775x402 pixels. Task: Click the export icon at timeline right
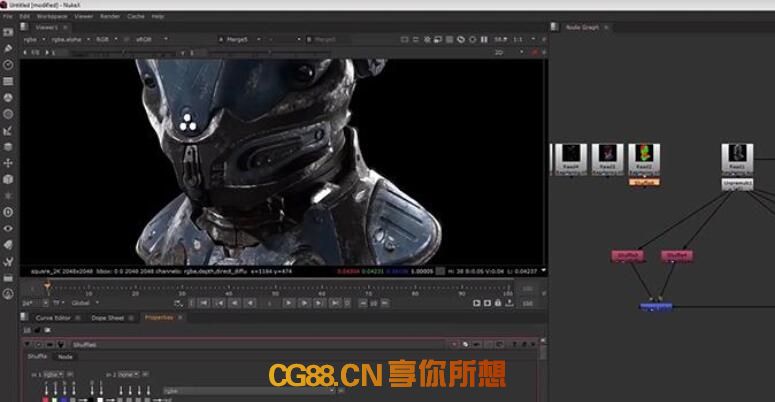click(509, 303)
